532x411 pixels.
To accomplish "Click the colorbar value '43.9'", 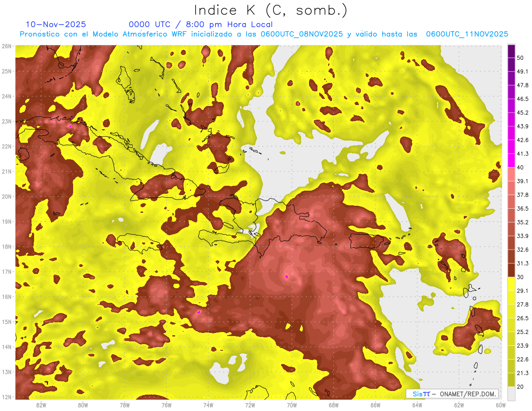I will tap(522, 126).
